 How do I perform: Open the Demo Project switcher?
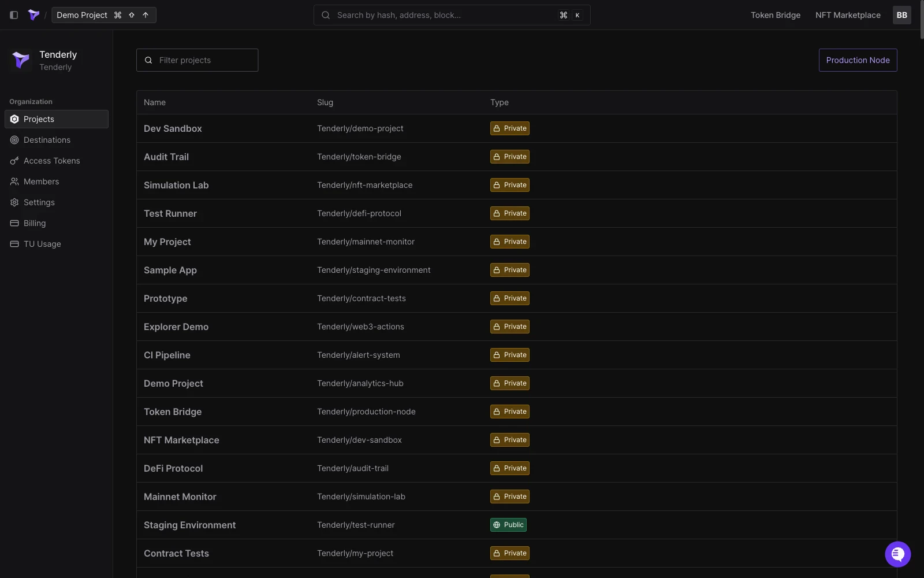click(x=104, y=15)
